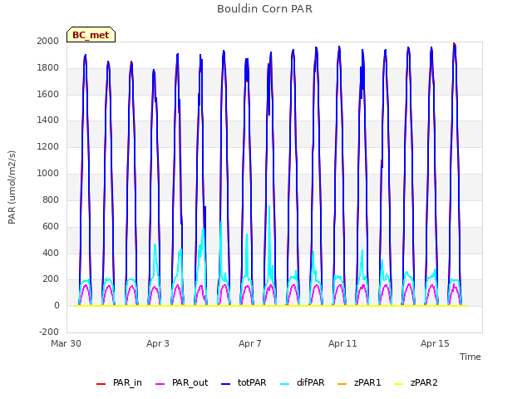Click the chart title Bouldin Corn PAR
This screenshot has width=532, height=399.
pos(264,9)
